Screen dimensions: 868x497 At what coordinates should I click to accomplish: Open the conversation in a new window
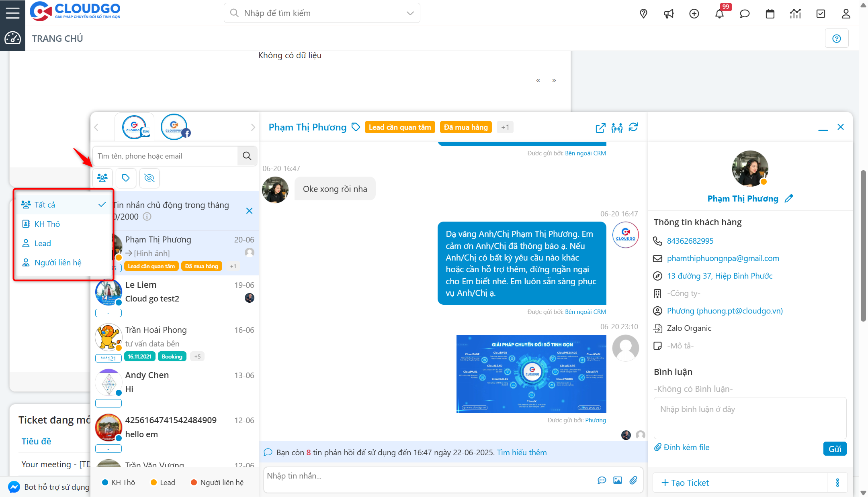(600, 128)
